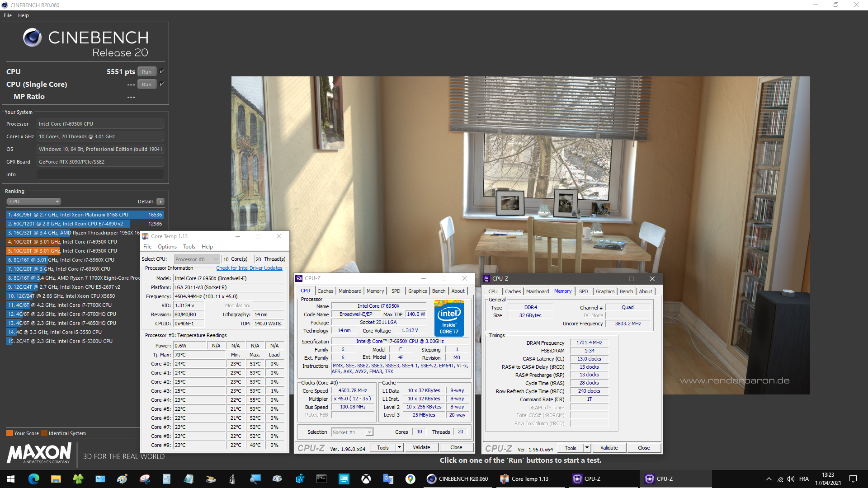Open the Bench tab in left CPU-Z
The image size is (868, 488).
point(439,291)
